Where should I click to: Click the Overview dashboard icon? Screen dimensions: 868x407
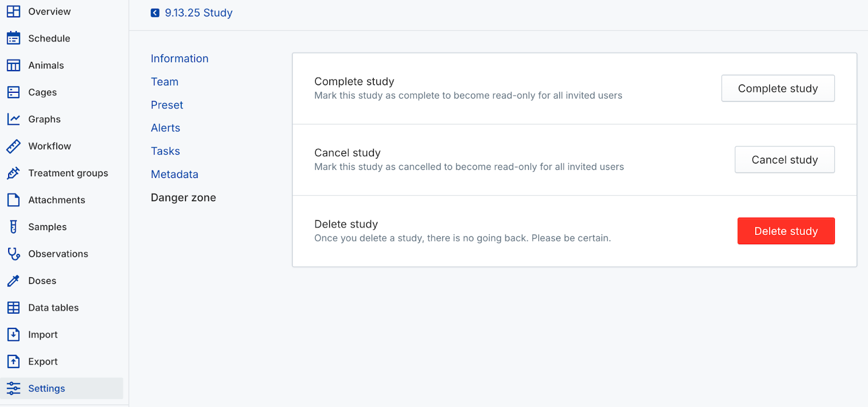14,11
